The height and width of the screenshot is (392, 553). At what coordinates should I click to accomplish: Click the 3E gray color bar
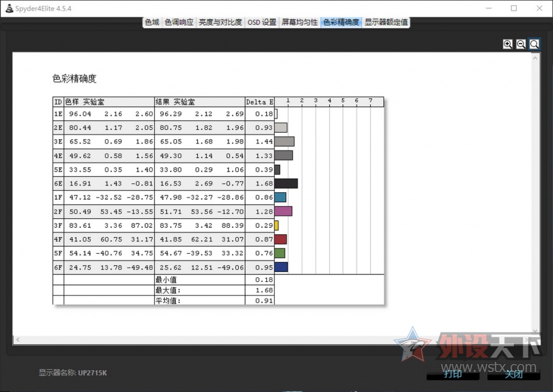point(285,141)
